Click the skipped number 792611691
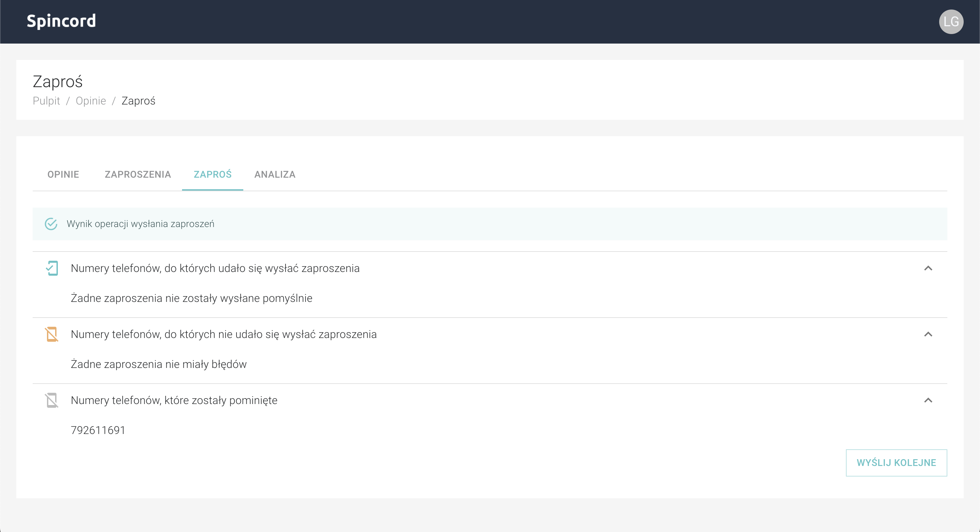 98,430
